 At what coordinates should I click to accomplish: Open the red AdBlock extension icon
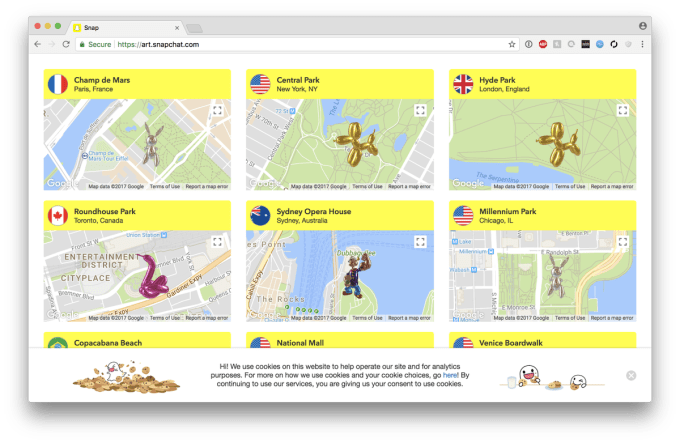click(x=543, y=44)
